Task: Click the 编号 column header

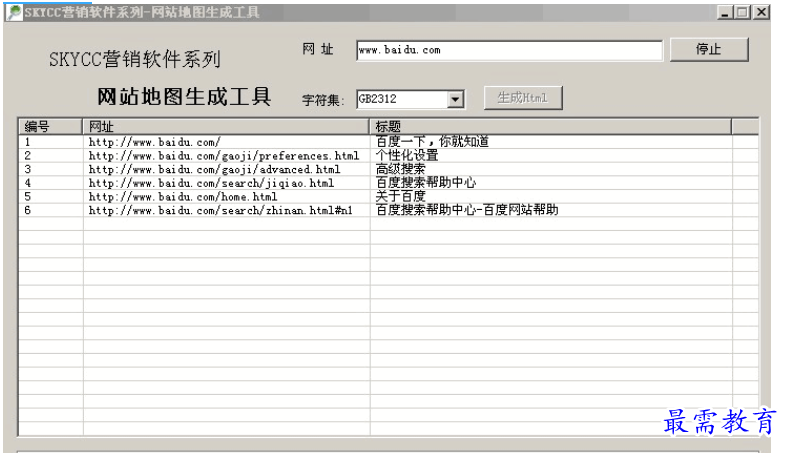Action: (50, 127)
